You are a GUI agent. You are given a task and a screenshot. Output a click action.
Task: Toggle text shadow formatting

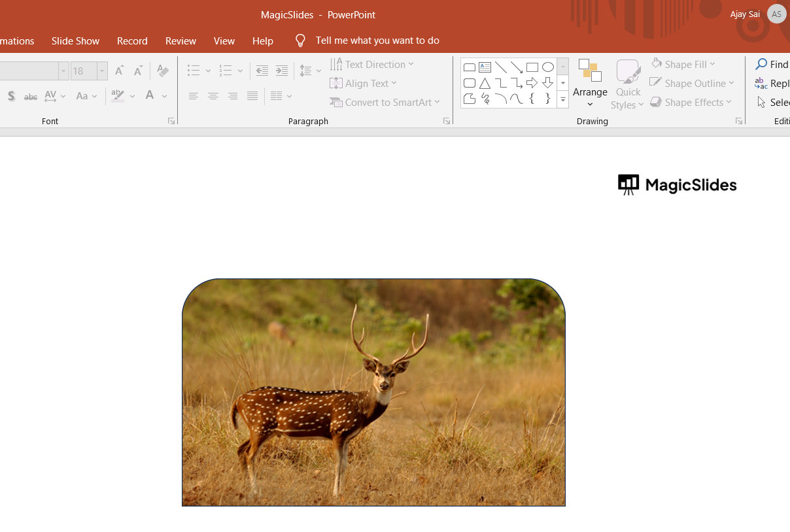pyautogui.click(x=11, y=96)
